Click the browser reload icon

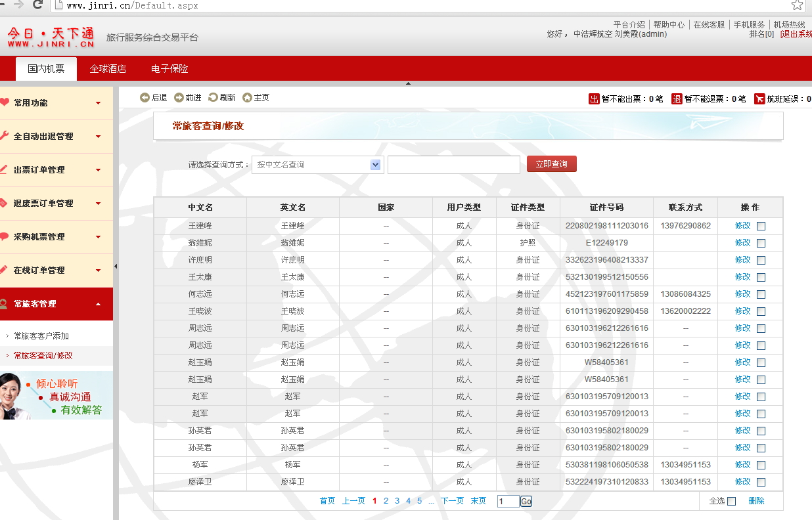coord(38,5)
